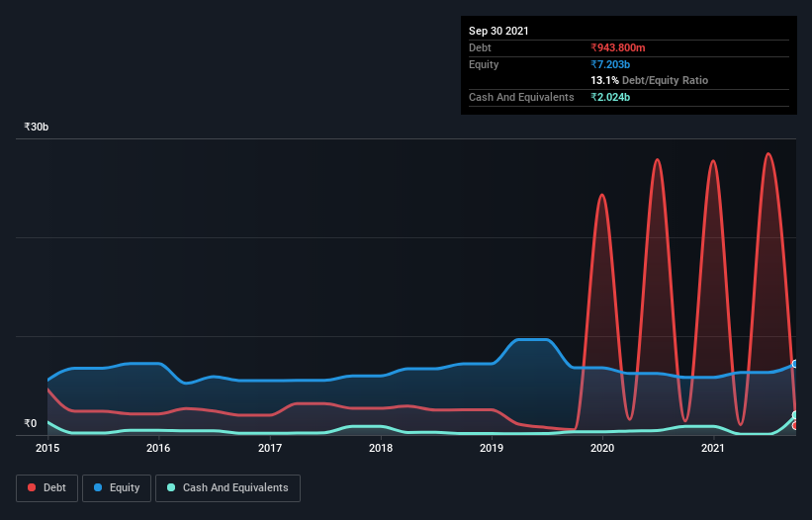Click the 2021 x-axis label
This screenshot has height=520, width=812.
(713, 448)
